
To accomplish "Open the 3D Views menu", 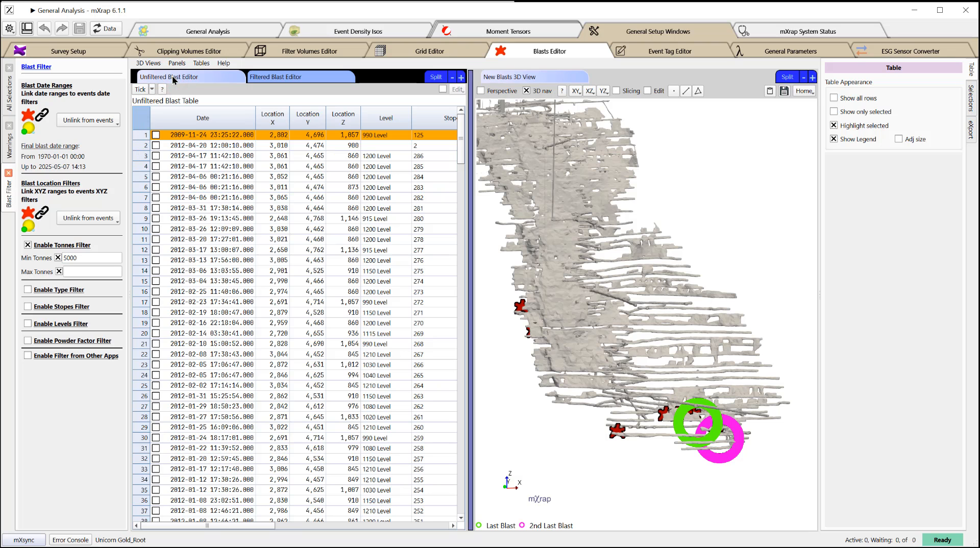I will [148, 63].
